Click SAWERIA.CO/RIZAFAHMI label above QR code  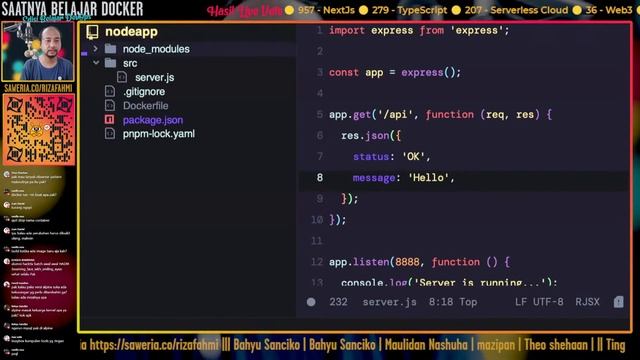[38, 88]
